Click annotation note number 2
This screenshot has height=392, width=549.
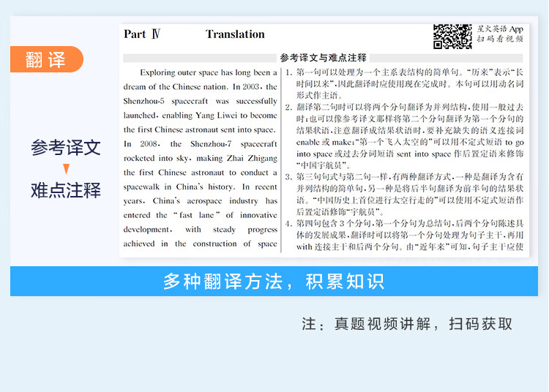288,108
